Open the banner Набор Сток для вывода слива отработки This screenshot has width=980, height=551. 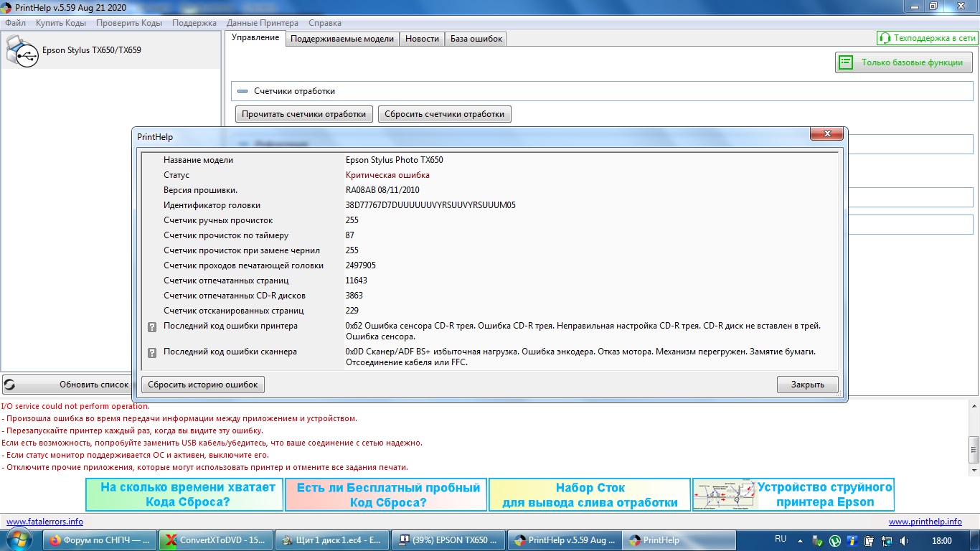[590, 495]
